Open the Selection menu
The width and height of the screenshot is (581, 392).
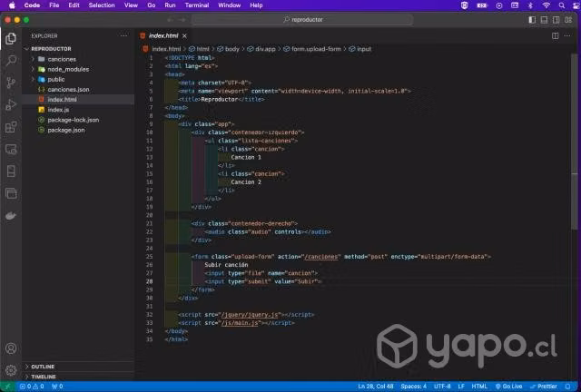point(102,5)
